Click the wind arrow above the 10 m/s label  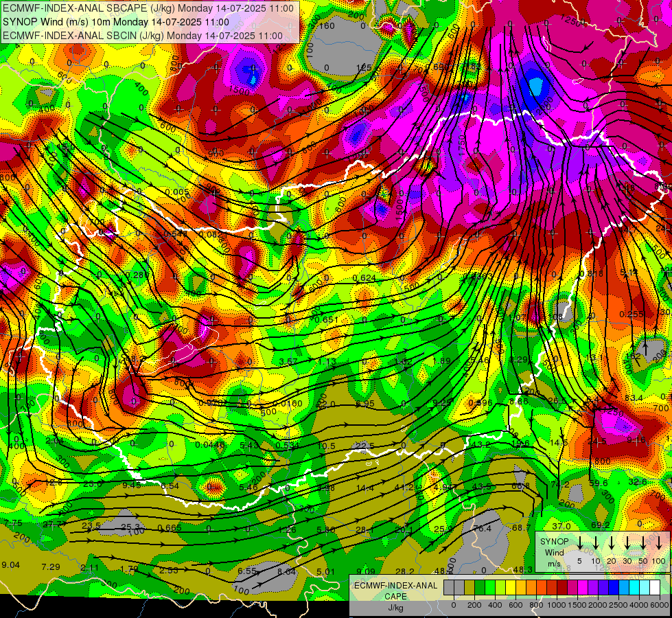(x=596, y=543)
